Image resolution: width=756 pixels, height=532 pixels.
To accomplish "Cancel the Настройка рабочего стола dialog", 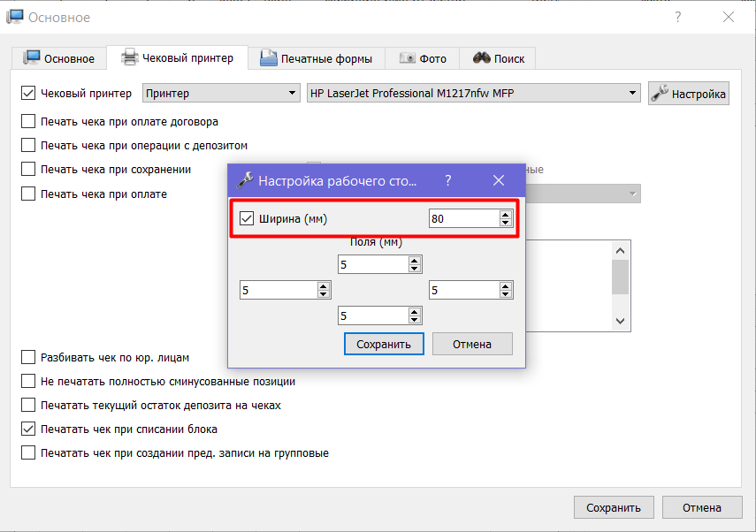I will 472,344.
